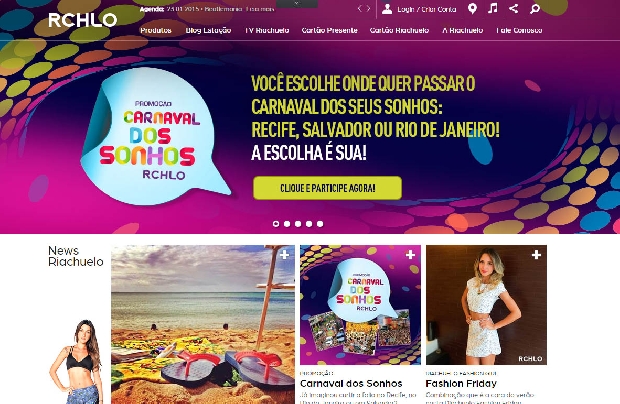This screenshot has width=620, height=404.
Task: Select the third carousel slide dot
Action: tap(298, 224)
